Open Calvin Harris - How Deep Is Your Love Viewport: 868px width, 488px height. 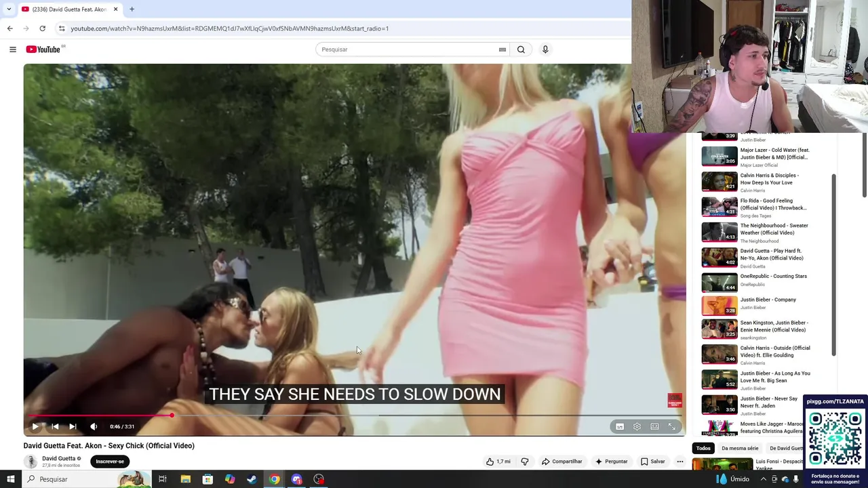point(756,182)
